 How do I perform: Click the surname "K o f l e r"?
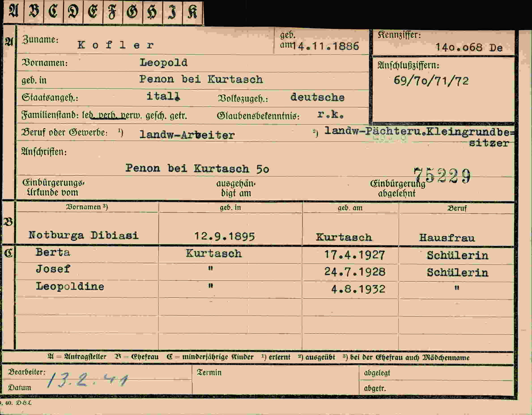116,45
